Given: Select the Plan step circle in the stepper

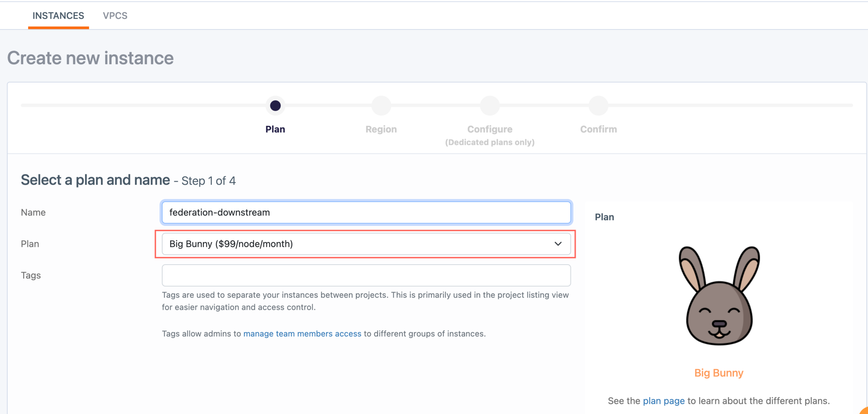Looking at the screenshot, I should click(275, 105).
